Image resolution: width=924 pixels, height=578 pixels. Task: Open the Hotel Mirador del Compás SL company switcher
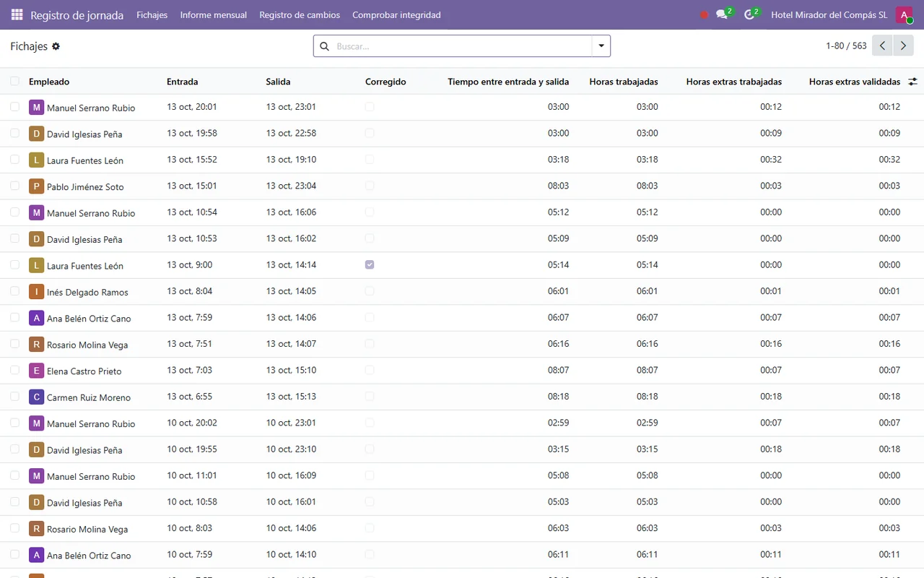pyautogui.click(x=829, y=14)
